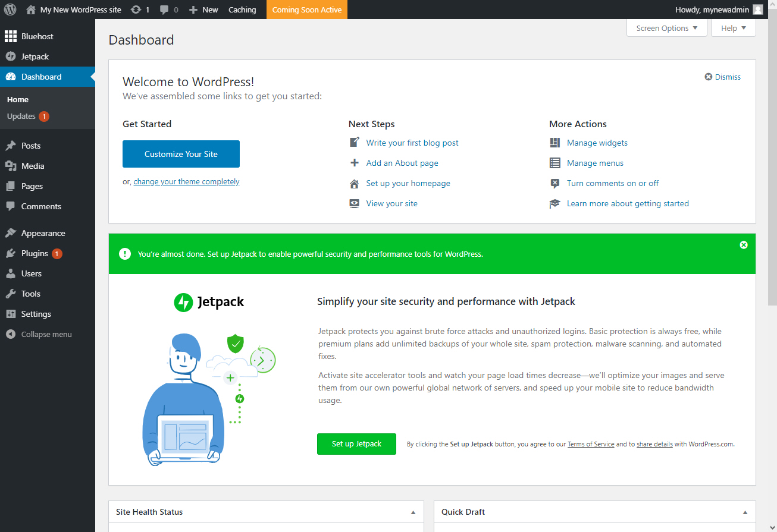Click the eye icon beside View your site
The image size is (777, 532).
tap(355, 203)
